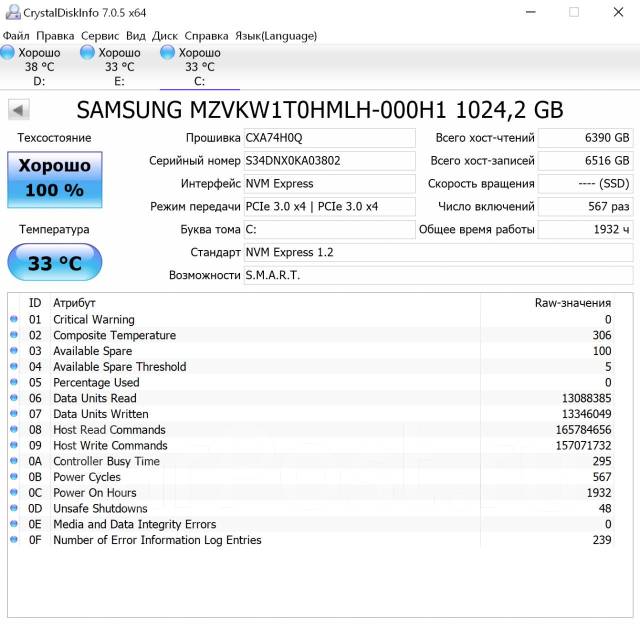640x624 pixels.
Task: Click the Raw-значения column header
Action: [572, 303]
